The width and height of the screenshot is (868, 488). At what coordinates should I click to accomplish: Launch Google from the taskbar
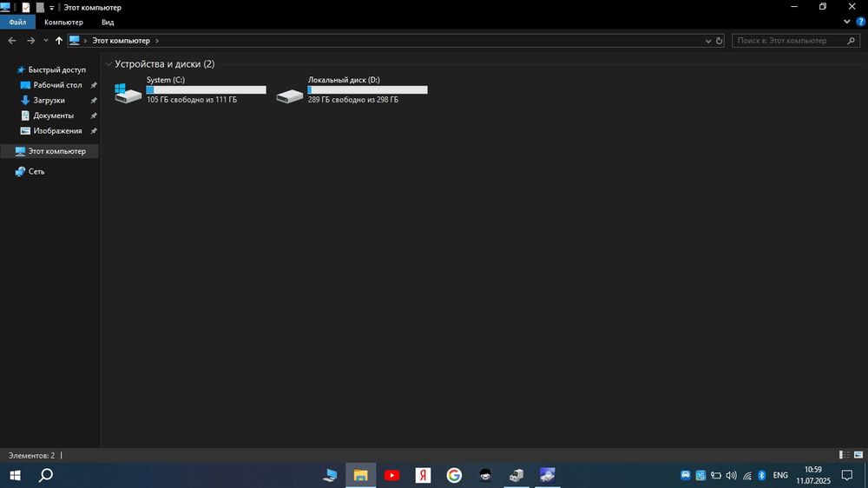(x=454, y=475)
